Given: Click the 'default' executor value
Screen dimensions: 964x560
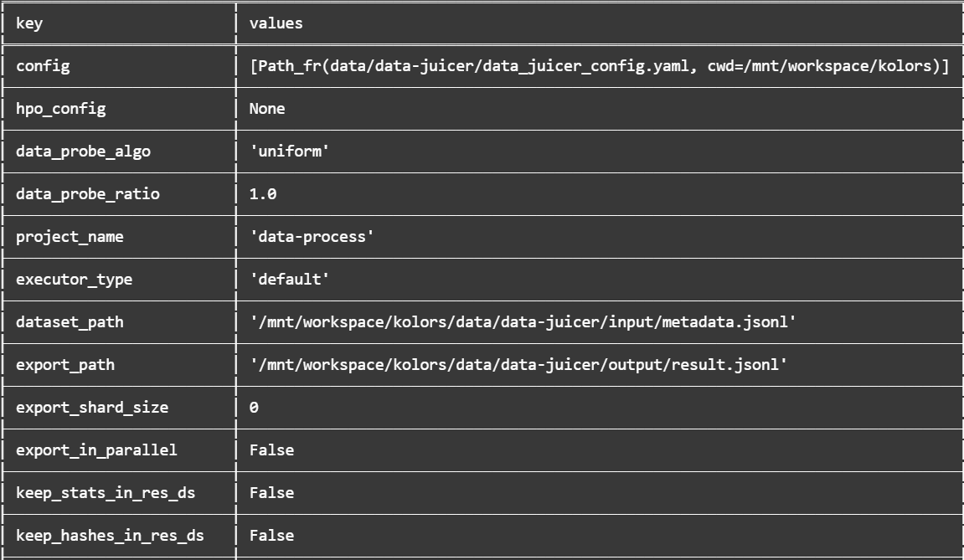Looking at the screenshot, I should (x=290, y=279).
